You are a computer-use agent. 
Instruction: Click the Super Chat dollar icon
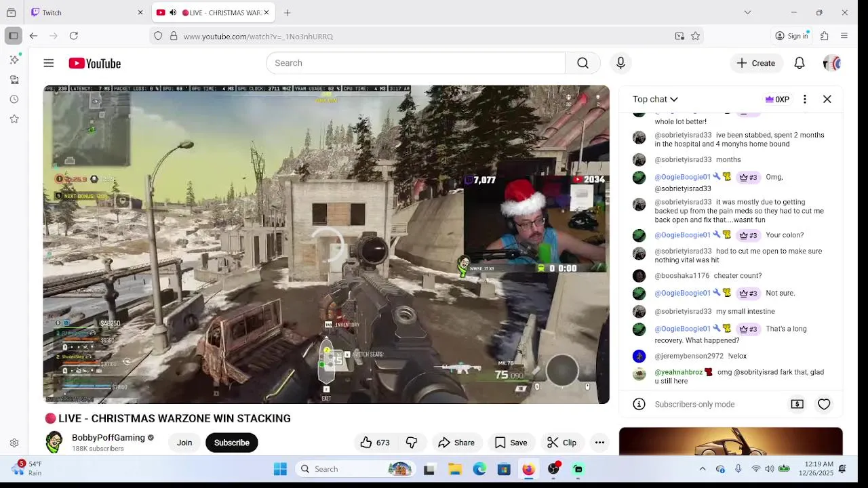(797, 404)
